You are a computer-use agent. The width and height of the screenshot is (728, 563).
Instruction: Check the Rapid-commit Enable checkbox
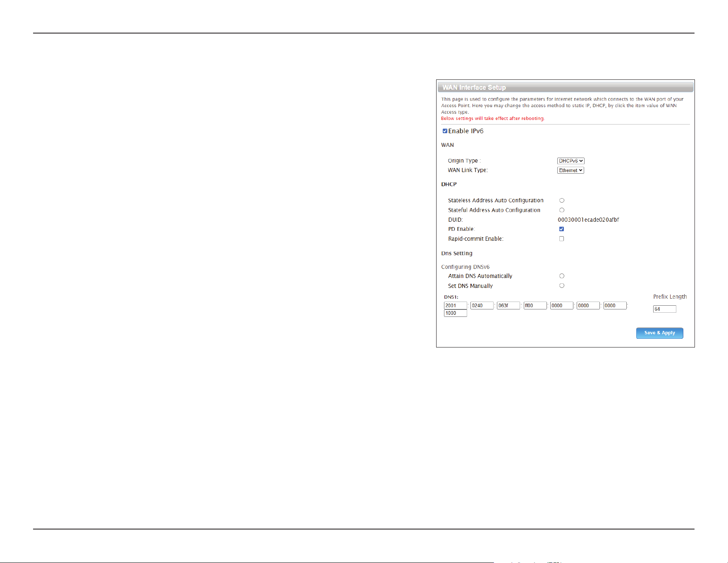coord(561,239)
